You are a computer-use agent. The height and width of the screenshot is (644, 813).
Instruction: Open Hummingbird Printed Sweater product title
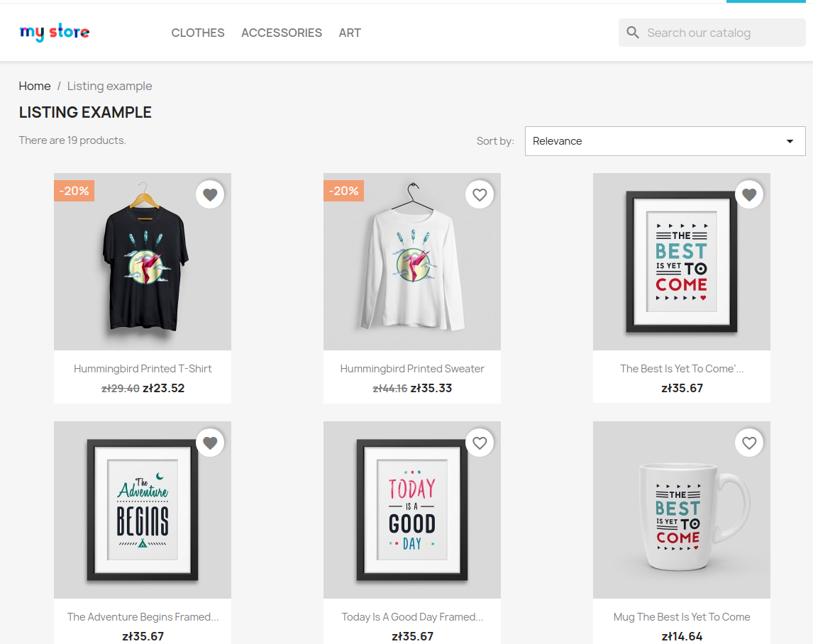click(x=412, y=369)
